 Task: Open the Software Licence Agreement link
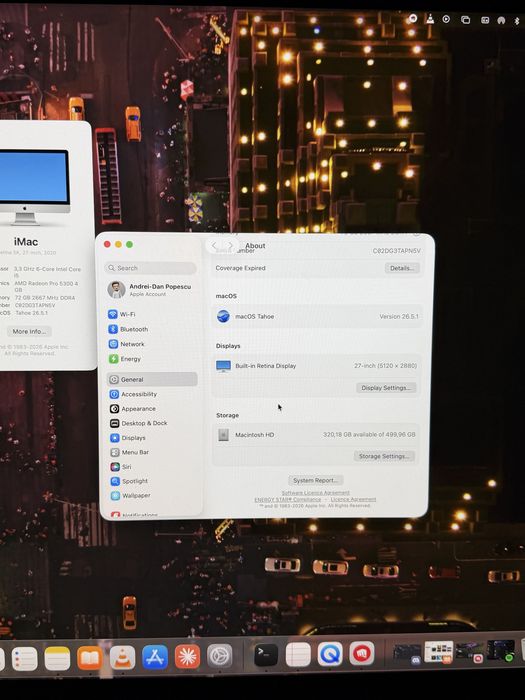[x=316, y=492]
